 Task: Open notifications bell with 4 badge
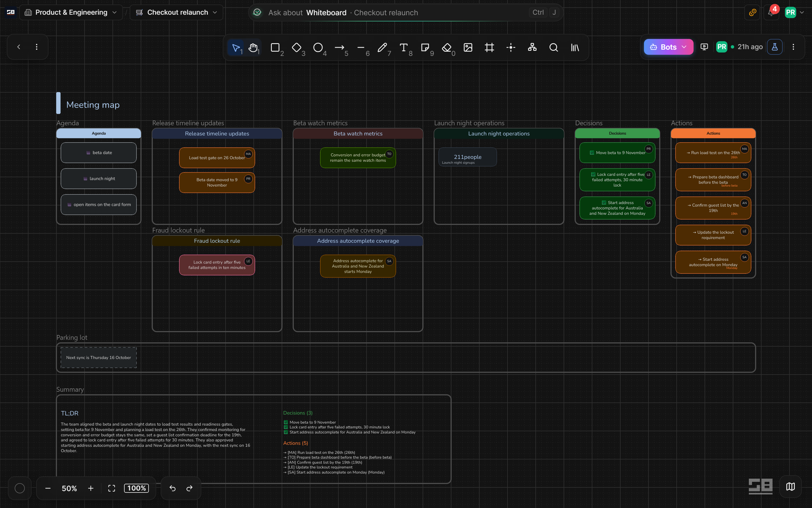point(771,12)
